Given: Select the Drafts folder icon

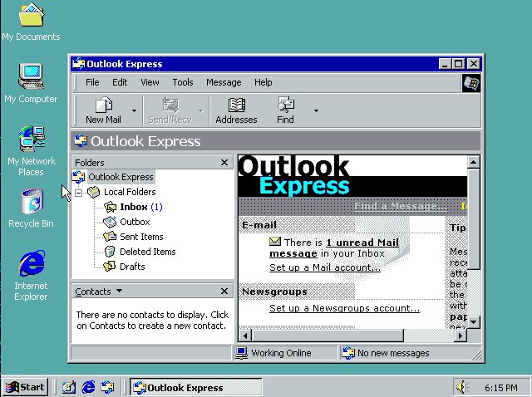Looking at the screenshot, I should click(110, 267).
